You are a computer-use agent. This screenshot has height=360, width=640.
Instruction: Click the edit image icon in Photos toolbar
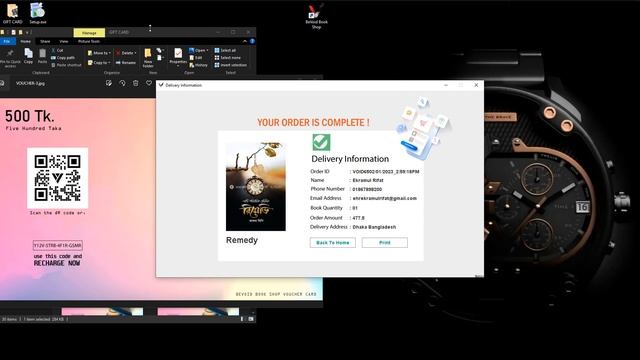point(109,83)
